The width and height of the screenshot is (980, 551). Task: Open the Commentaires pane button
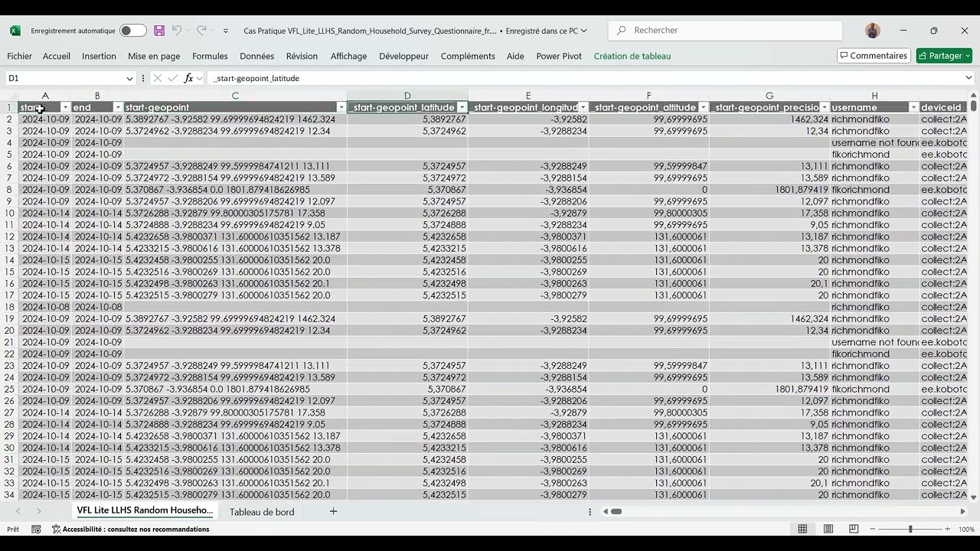[874, 56]
